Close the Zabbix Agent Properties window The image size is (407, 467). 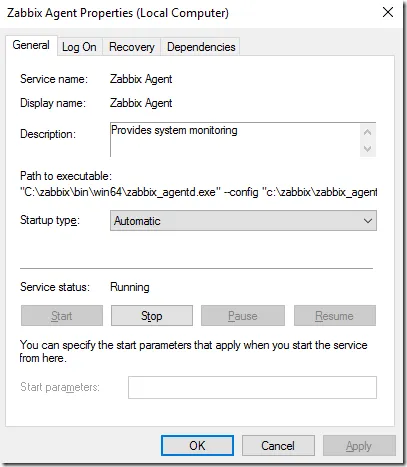coord(388,13)
